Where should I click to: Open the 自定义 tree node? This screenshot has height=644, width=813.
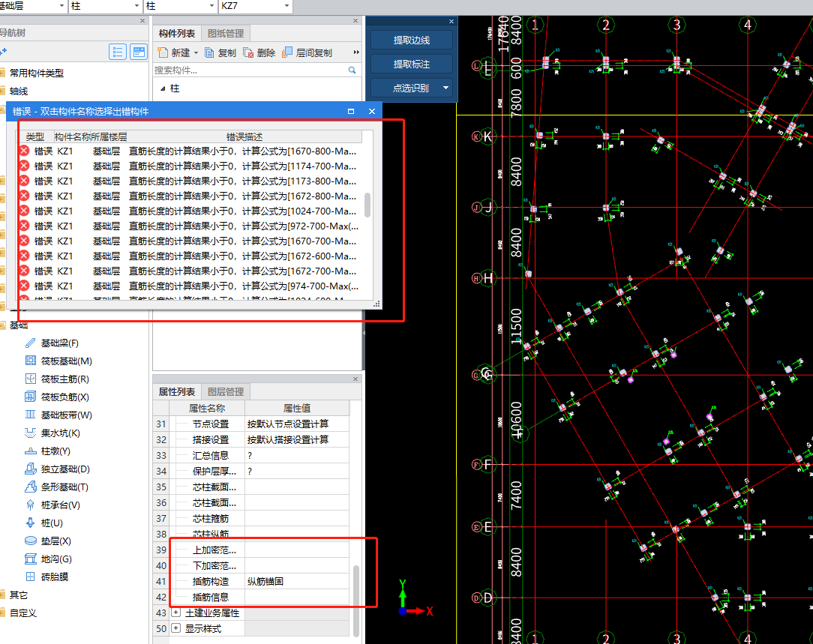pos(23,613)
